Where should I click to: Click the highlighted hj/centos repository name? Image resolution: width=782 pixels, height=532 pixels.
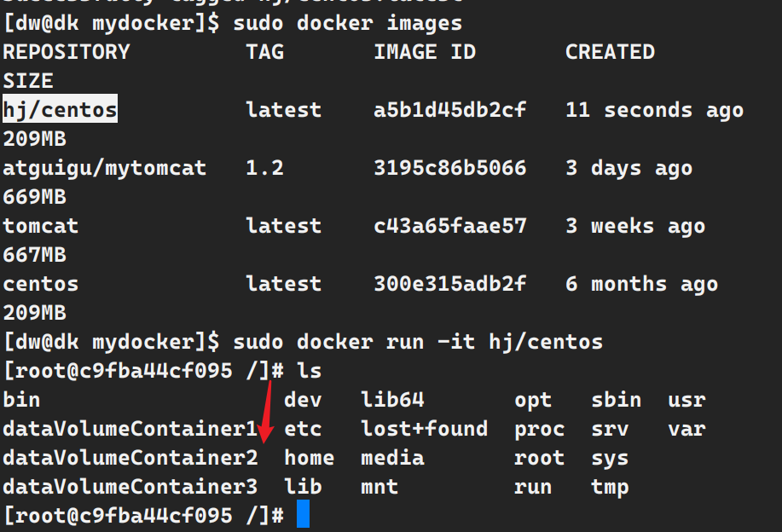point(60,110)
